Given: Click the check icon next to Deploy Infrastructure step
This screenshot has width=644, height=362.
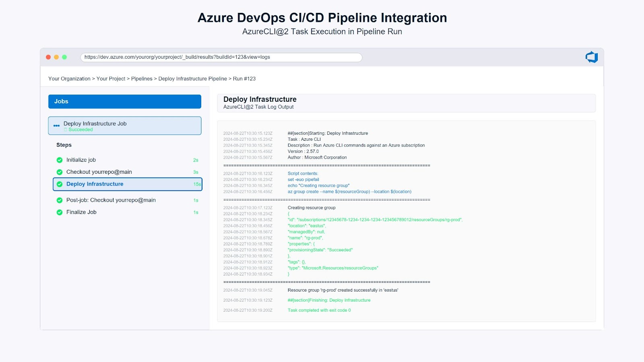Looking at the screenshot, I should pyautogui.click(x=59, y=184).
